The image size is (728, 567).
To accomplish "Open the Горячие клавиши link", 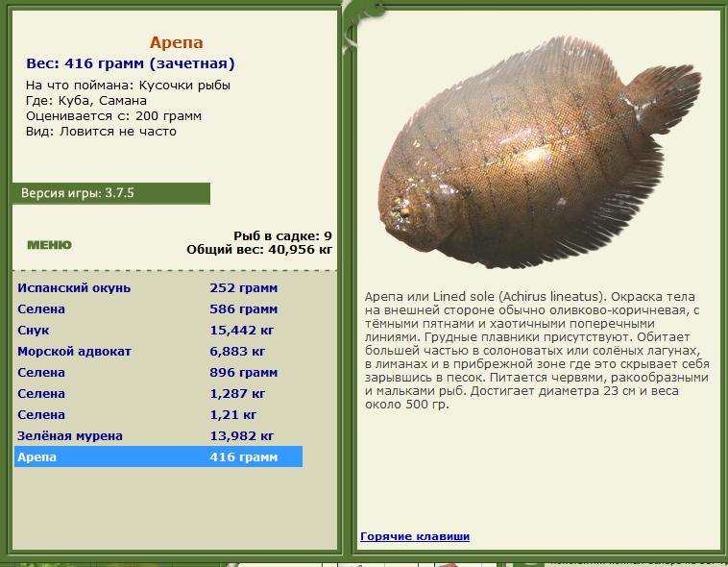I will 415,536.
